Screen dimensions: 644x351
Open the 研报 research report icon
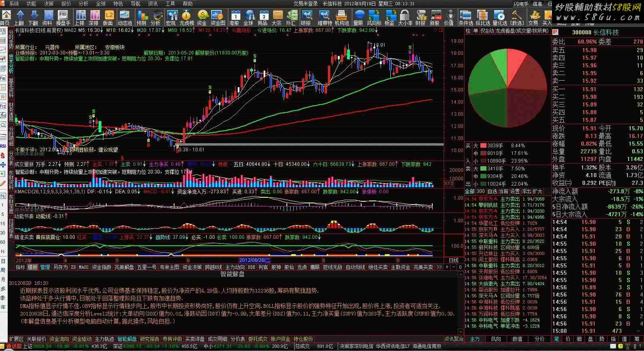(x=306, y=18)
